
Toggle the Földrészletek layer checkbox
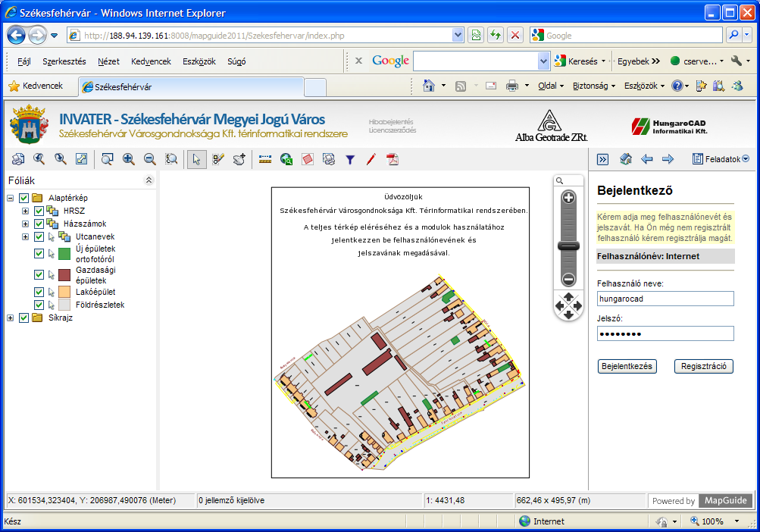click(39, 305)
